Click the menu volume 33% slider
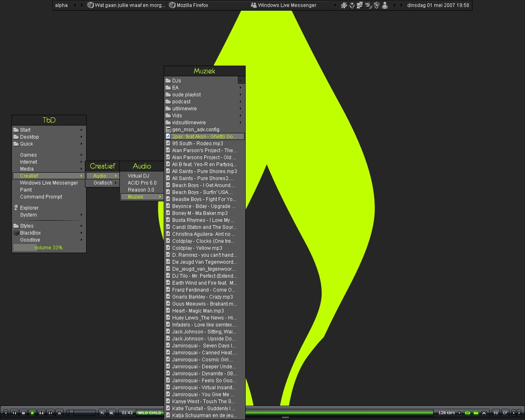525x420 pixels. click(49, 248)
